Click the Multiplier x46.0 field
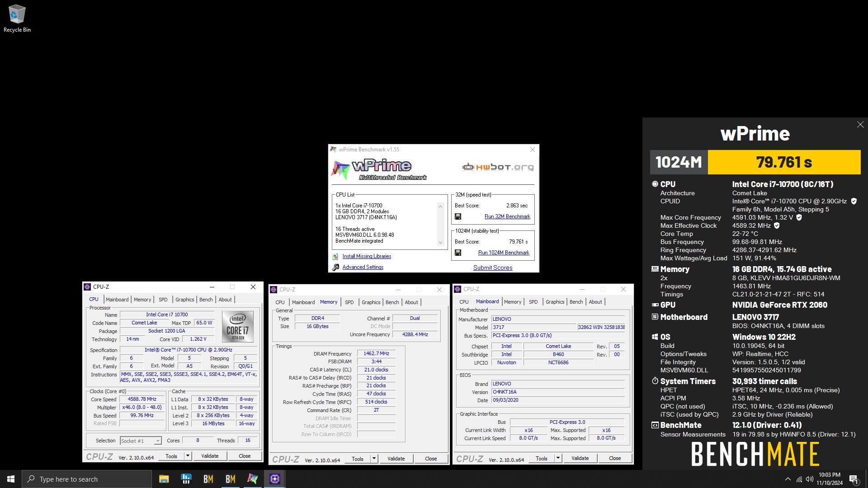 142,408
